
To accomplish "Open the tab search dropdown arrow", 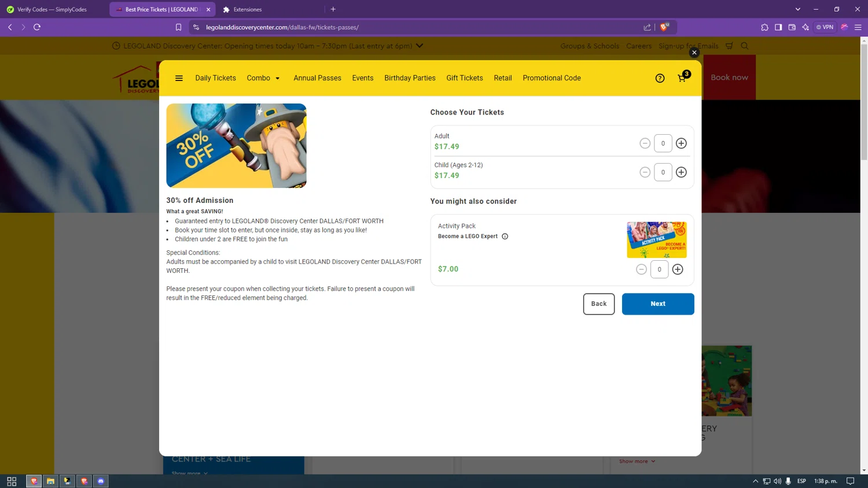I will 798,9.
